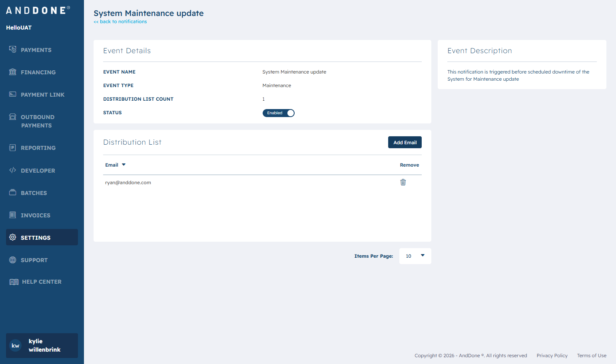Viewport: 616px width, 364px height.
Task: Click the Remove column header
Action: [x=409, y=165]
